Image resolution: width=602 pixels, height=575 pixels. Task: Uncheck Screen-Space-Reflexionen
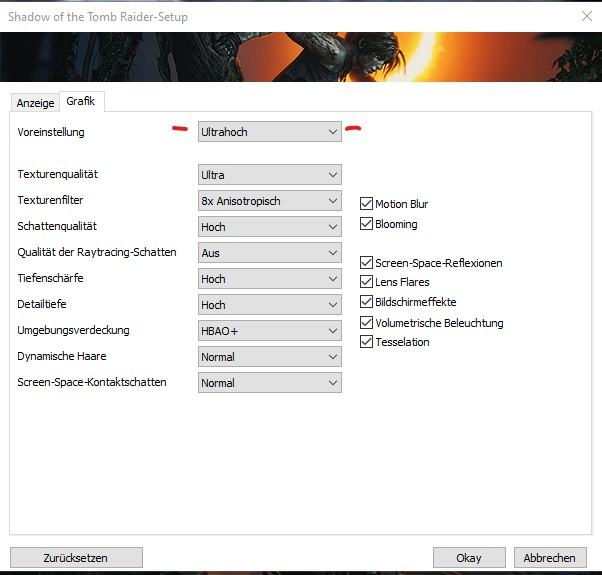366,263
